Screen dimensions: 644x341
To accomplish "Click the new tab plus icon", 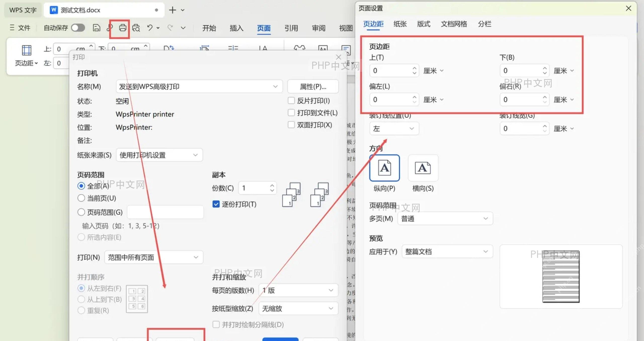I will [173, 10].
